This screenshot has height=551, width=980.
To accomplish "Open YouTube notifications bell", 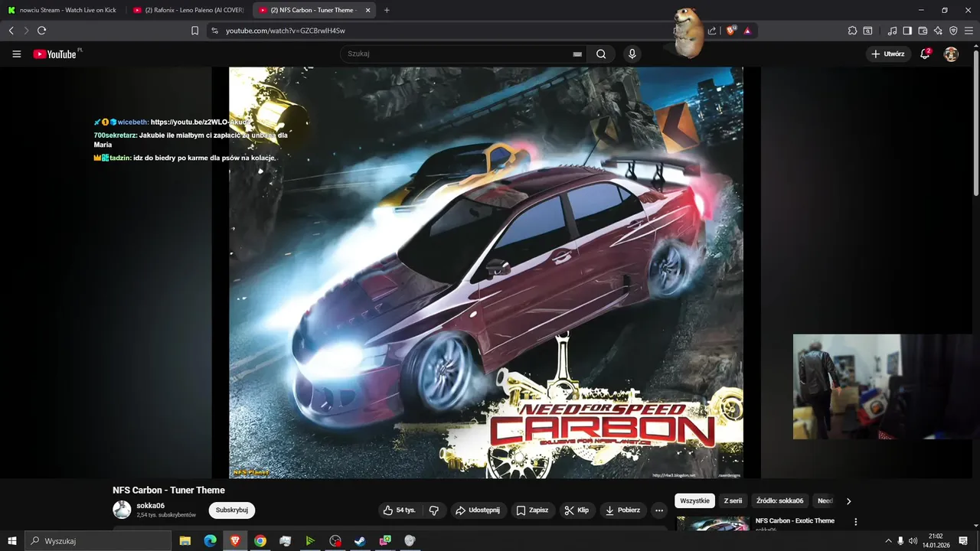I will 925,54.
